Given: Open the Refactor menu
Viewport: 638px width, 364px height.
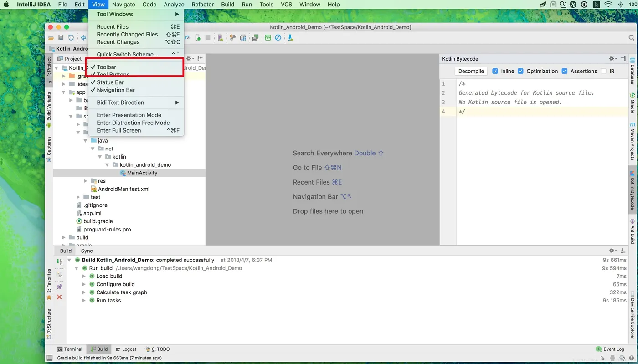Looking at the screenshot, I should (x=203, y=5).
